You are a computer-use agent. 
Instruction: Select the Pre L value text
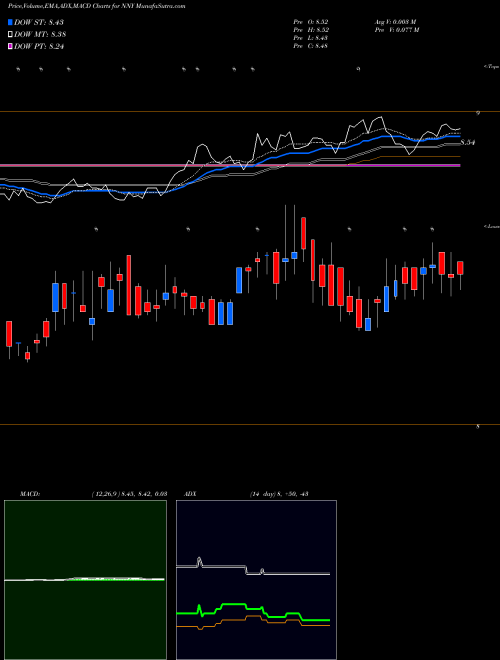click(311, 38)
